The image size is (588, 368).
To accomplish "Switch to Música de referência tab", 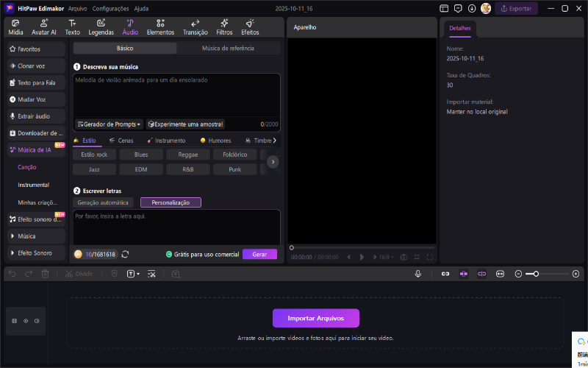I will click(x=228, y=48).
